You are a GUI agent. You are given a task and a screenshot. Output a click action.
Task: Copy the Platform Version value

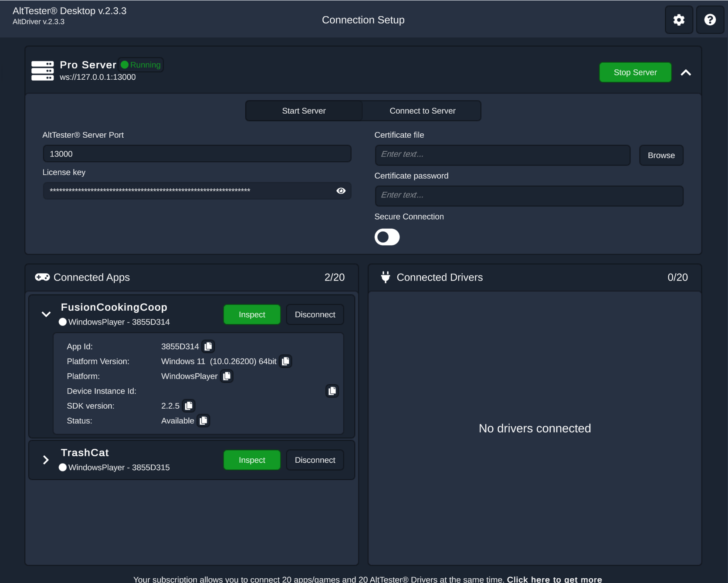click(x=286, y=361)
